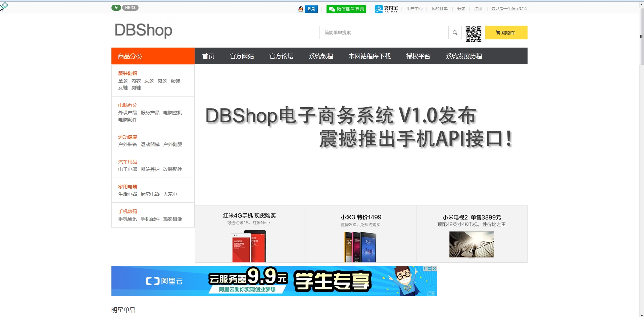Pick 手机通讯 subcategory
The width and height of the screenshot is (644, 317).
click(128, 219)
